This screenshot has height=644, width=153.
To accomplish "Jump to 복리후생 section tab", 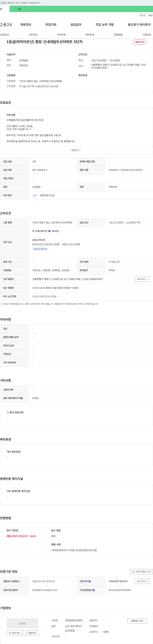I will (90, 35).
